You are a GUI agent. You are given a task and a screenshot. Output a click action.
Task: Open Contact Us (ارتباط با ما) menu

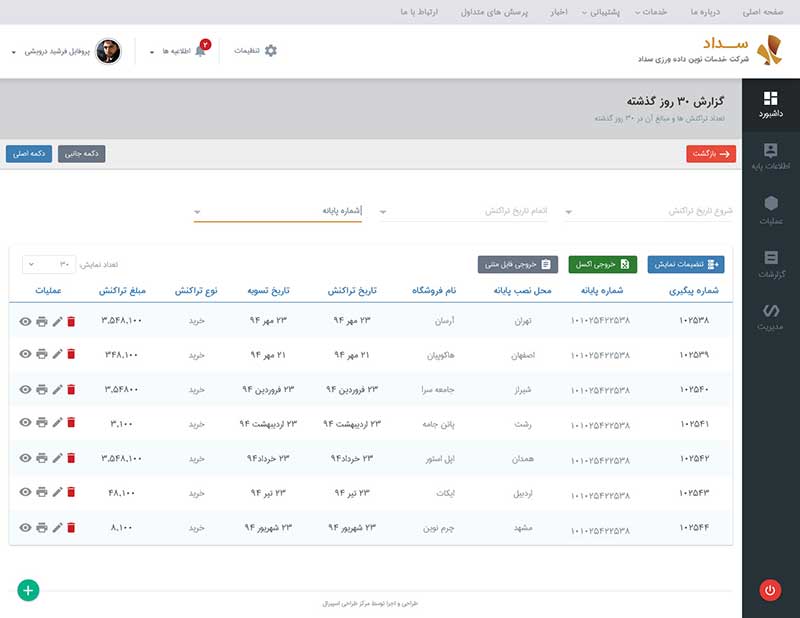(x=419, y=12)
